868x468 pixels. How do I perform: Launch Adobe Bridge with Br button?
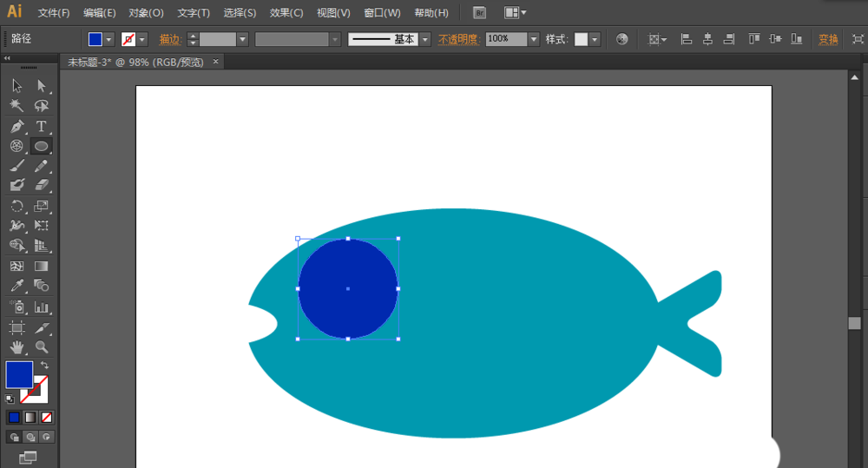tap(480, 12)
